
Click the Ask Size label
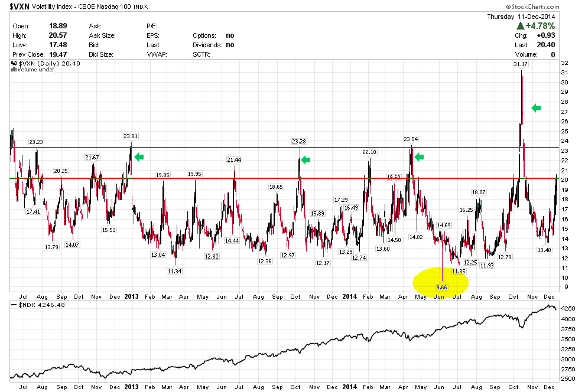(x=102, y=35)
